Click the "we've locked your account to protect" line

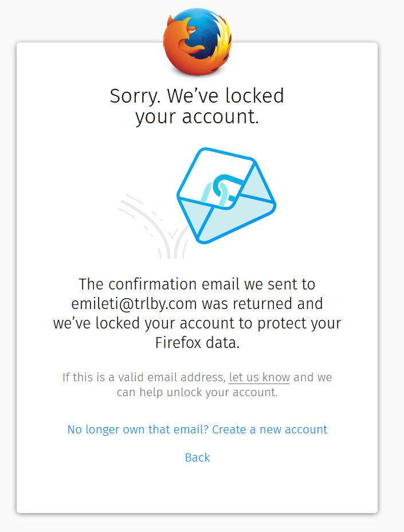tap(197, 323)
